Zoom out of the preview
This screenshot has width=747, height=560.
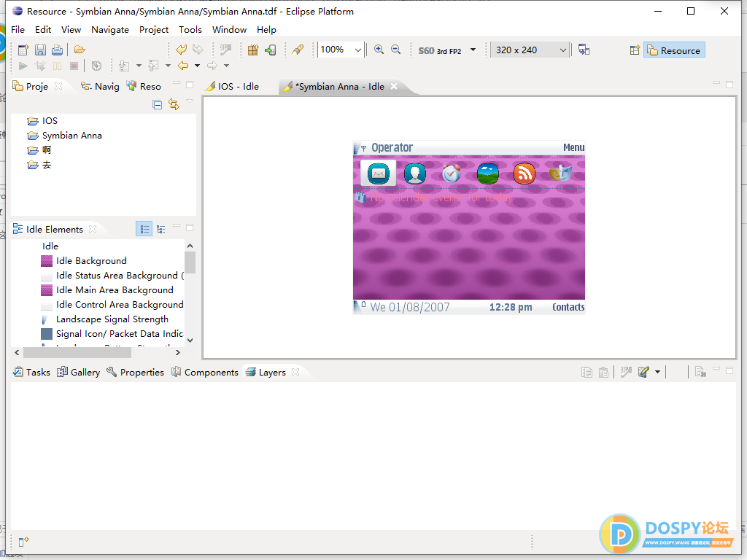coord(396,50)
